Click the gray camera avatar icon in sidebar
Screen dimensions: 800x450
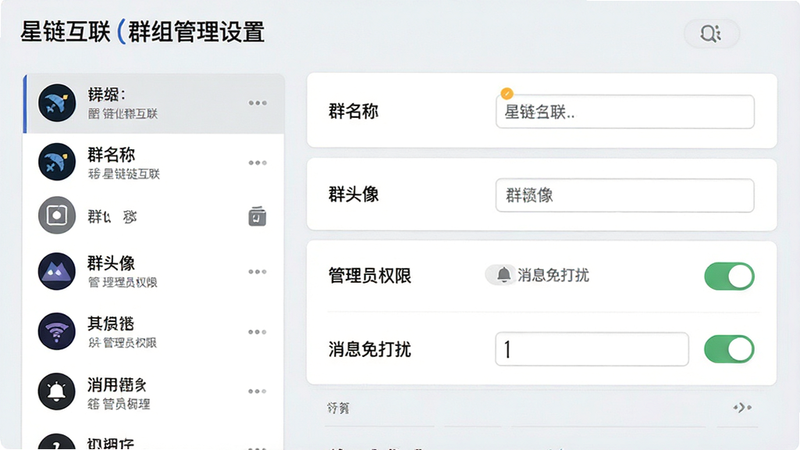(x=57, y=215)
